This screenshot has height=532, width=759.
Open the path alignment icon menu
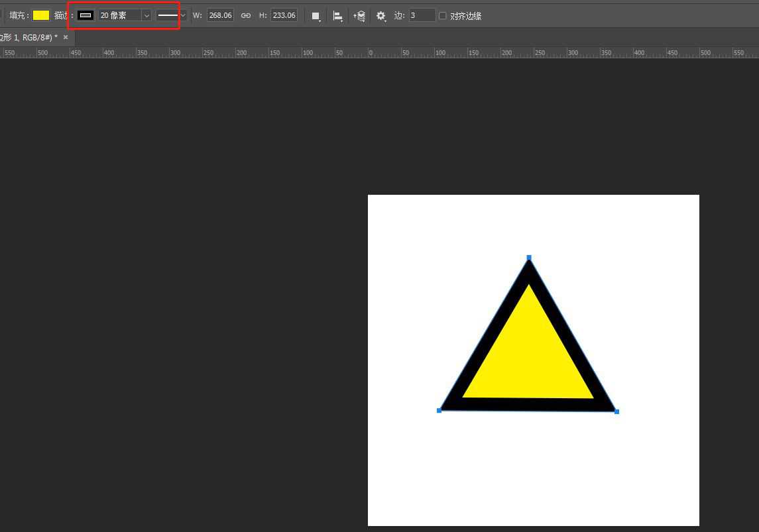[338, 16]
